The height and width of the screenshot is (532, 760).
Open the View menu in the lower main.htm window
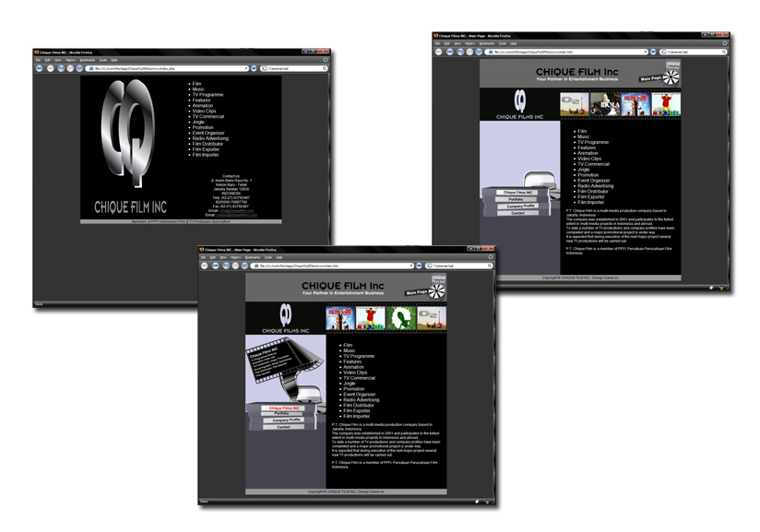click(x=223, y=257)
